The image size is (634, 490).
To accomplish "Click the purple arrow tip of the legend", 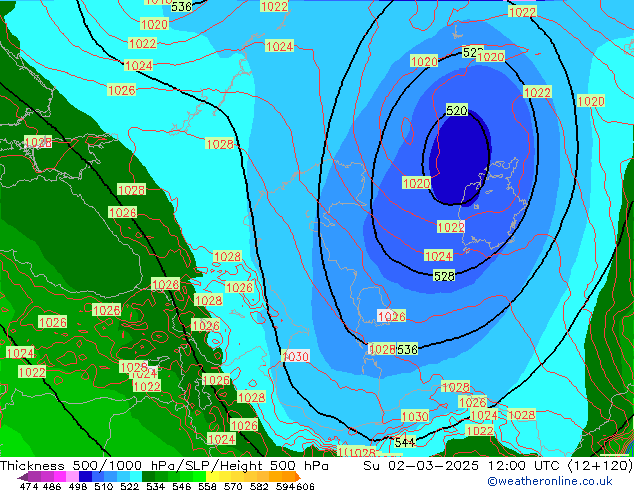I will pos(22,477).
